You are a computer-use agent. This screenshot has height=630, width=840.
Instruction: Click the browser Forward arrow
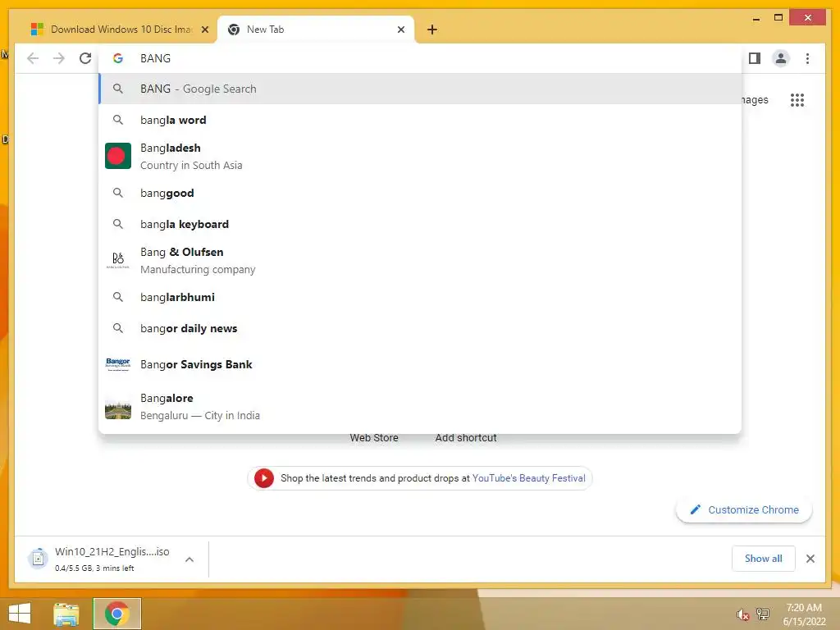pyautogui.click(x=59, y=58)
